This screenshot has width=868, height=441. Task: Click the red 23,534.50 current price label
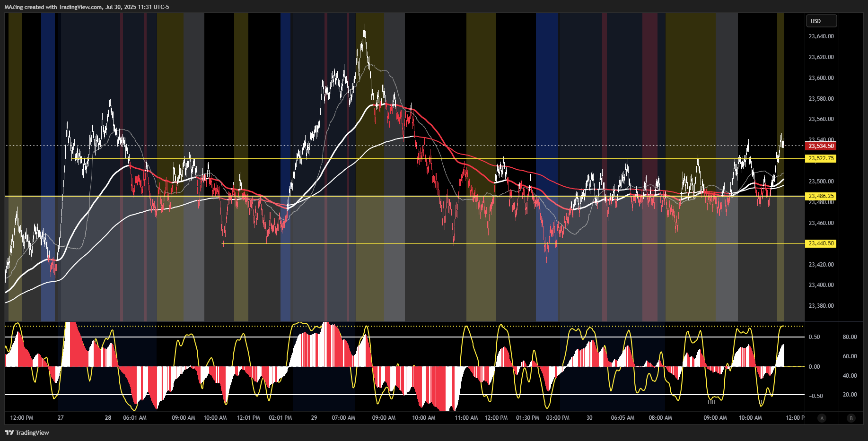point(821,146)
